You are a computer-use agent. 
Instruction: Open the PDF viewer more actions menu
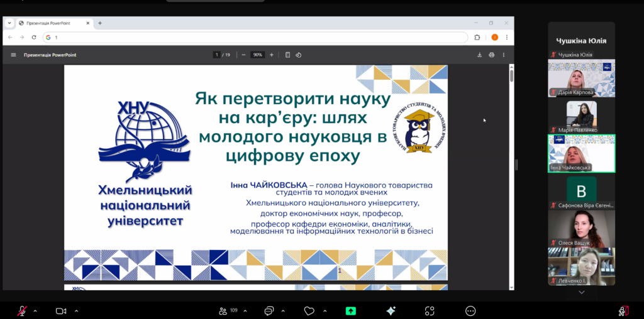pyautogui.click(x=504, y=55)
